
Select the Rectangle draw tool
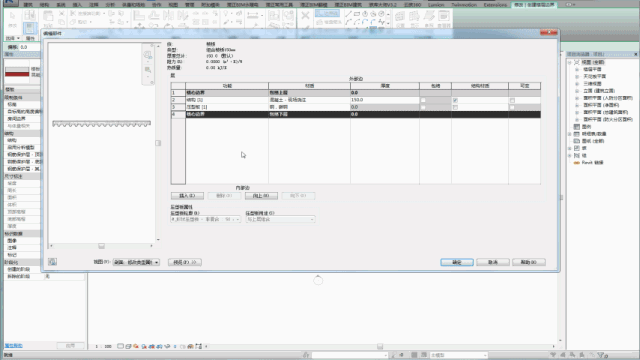coord(357,14)
